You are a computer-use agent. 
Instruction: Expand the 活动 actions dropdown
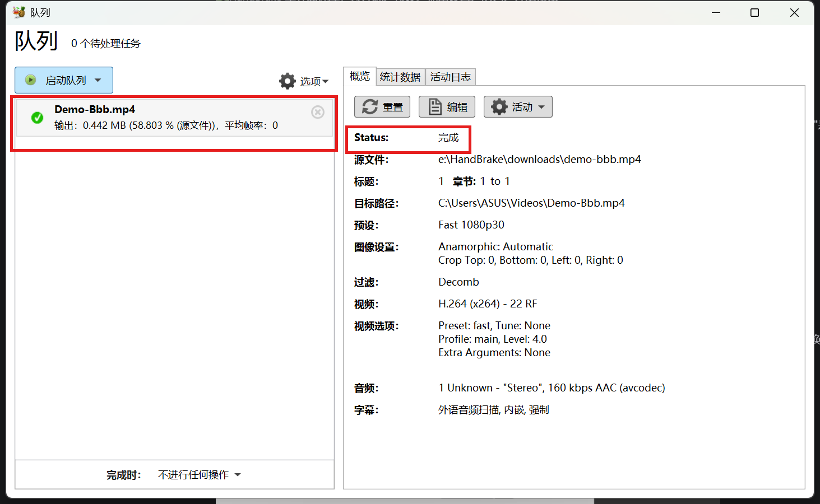(518, 107)
